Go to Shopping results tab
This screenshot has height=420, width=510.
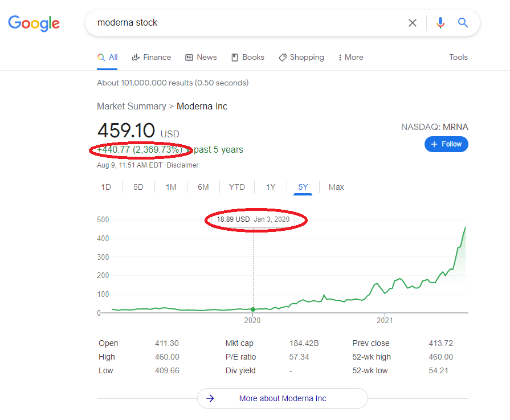click(301, 57)
